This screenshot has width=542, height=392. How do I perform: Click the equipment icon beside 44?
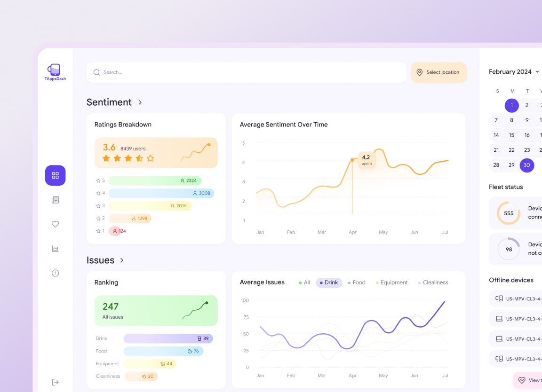tap(163, 364)
